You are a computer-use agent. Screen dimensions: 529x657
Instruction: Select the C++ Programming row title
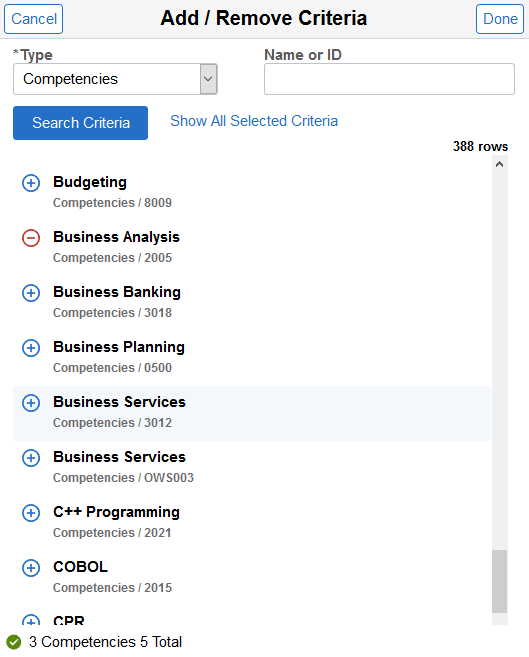tap(116, 512)
